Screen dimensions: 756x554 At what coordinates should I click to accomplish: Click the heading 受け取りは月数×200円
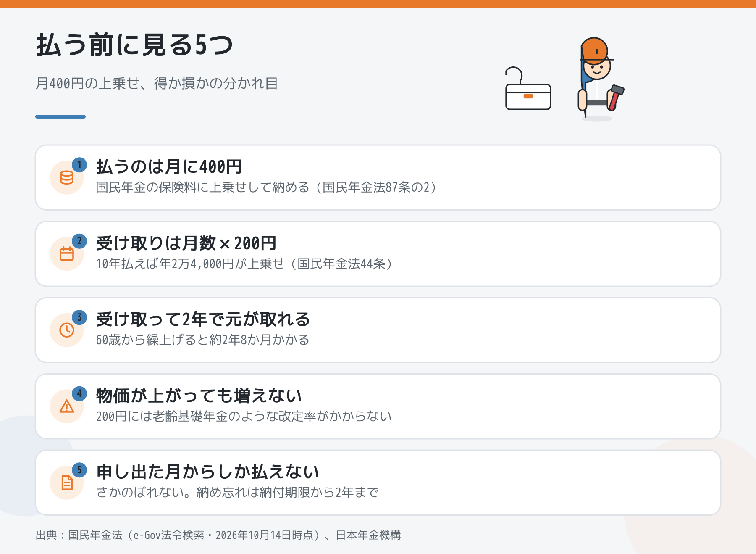click(186, 243)
